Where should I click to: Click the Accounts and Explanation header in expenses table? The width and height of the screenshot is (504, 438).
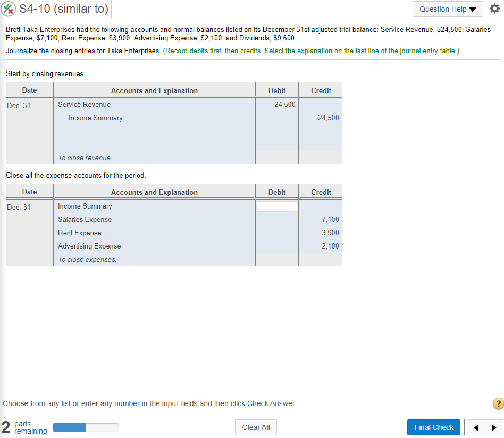[154, 192]
